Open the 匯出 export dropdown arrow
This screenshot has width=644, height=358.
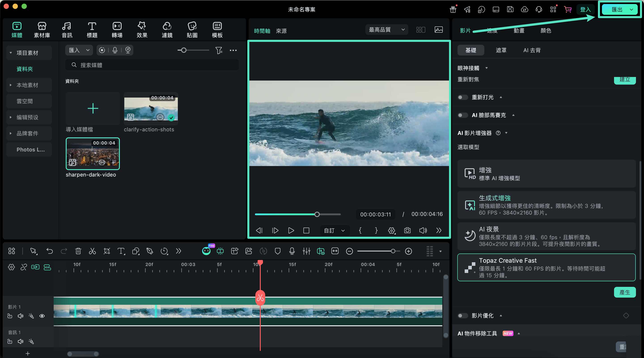coord(631,9)
